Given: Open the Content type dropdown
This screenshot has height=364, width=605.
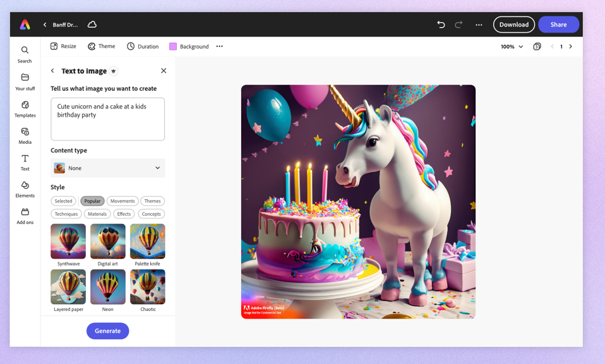Looking at the screenshot, I should pyautogui.click(x=107, y=168).
